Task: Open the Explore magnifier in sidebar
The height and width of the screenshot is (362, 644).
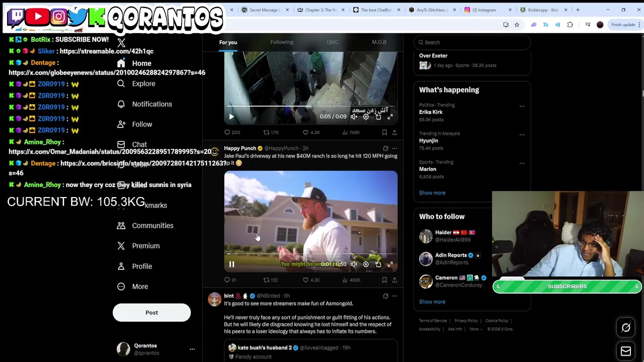Action: (x=121, y=83)
